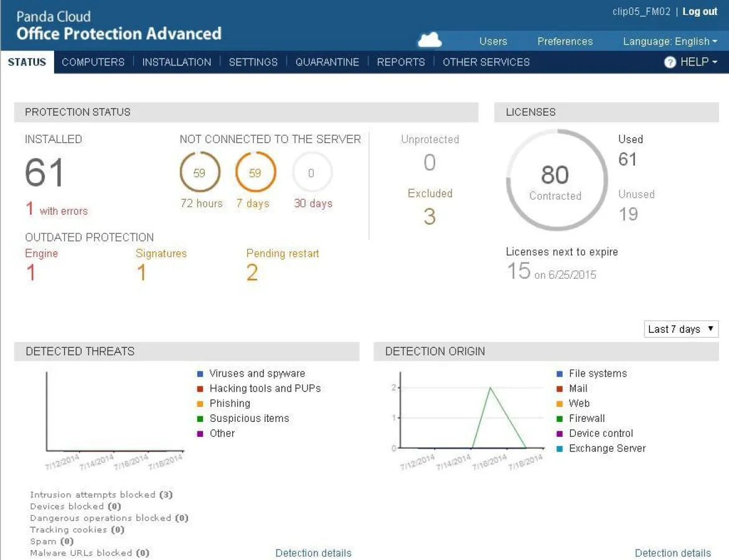729x560 pixels.
Task: Click the blue Viruses and spyware legend square
Action: click(200, 374)
